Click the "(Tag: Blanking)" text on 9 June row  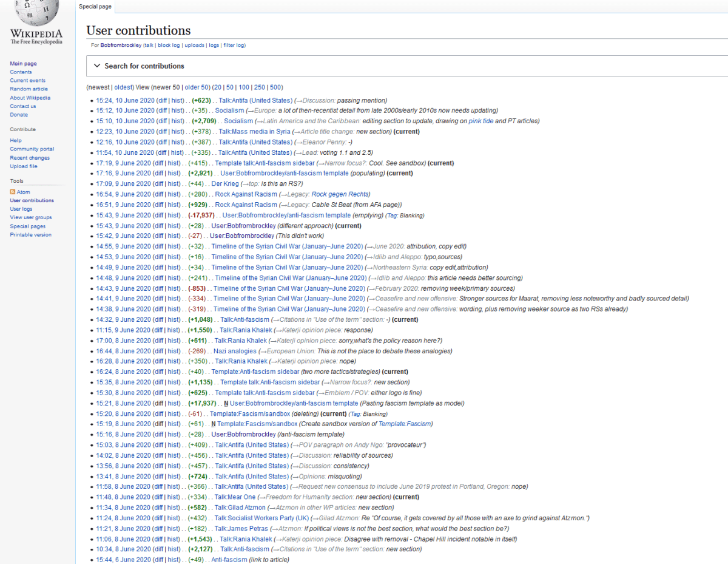[405, 215]
